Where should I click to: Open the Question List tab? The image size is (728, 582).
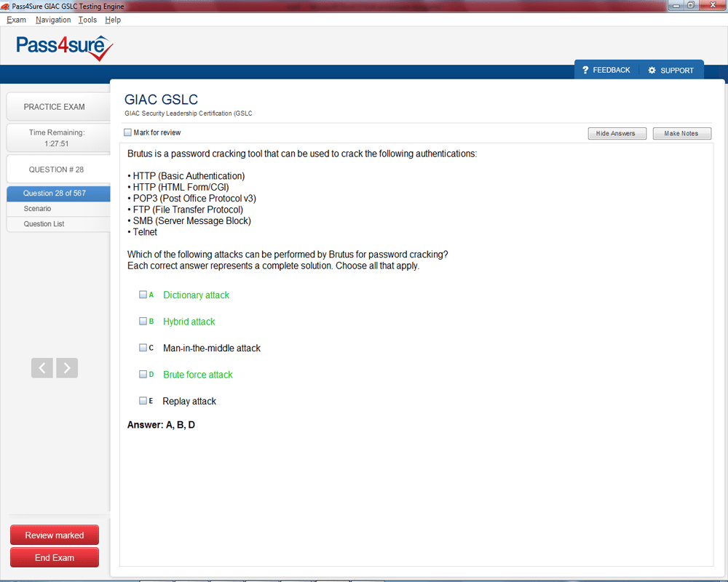58,224
